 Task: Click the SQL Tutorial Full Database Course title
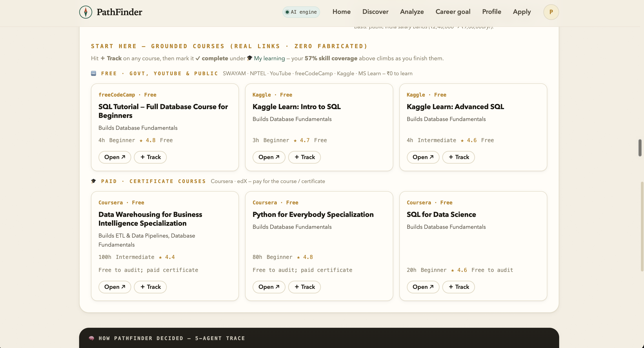[x=163, y=111]
